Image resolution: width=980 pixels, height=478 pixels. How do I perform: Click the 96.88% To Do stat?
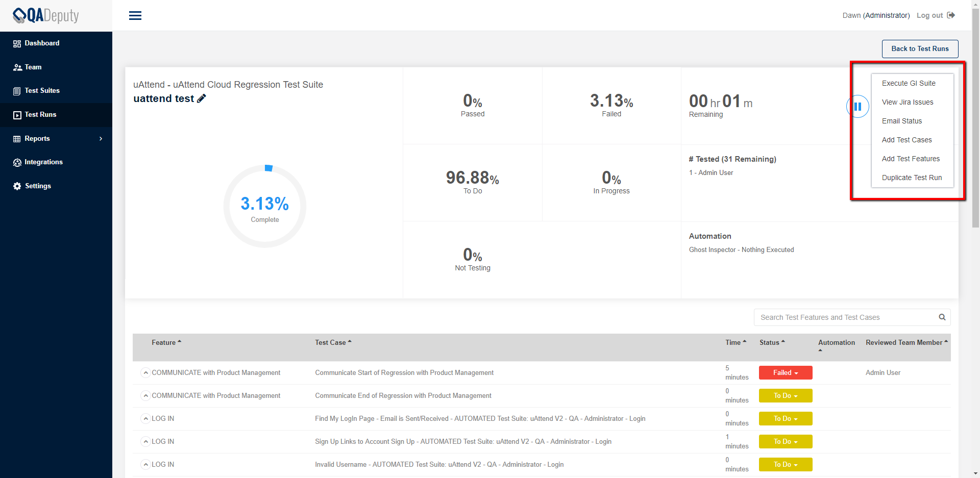(x=473, y=183)
